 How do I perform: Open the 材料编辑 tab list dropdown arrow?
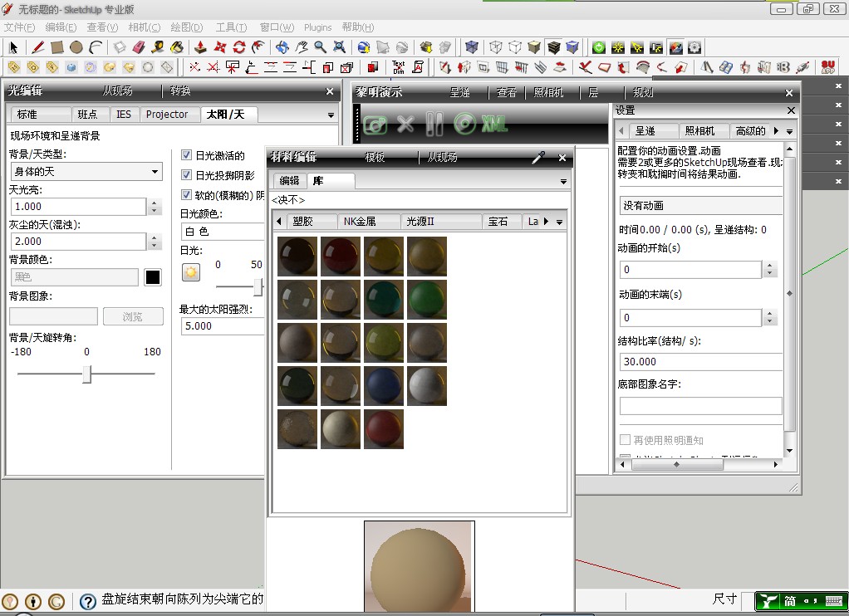coord(563,182)
